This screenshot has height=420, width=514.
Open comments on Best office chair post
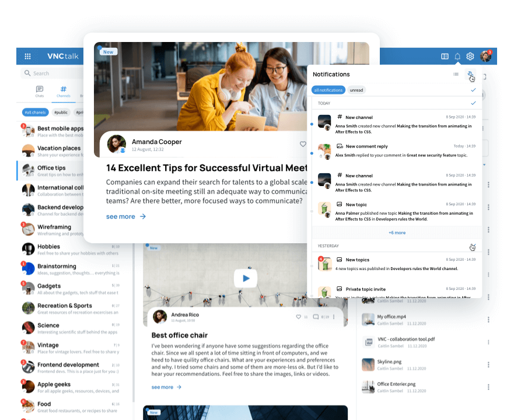pos(316,317)
